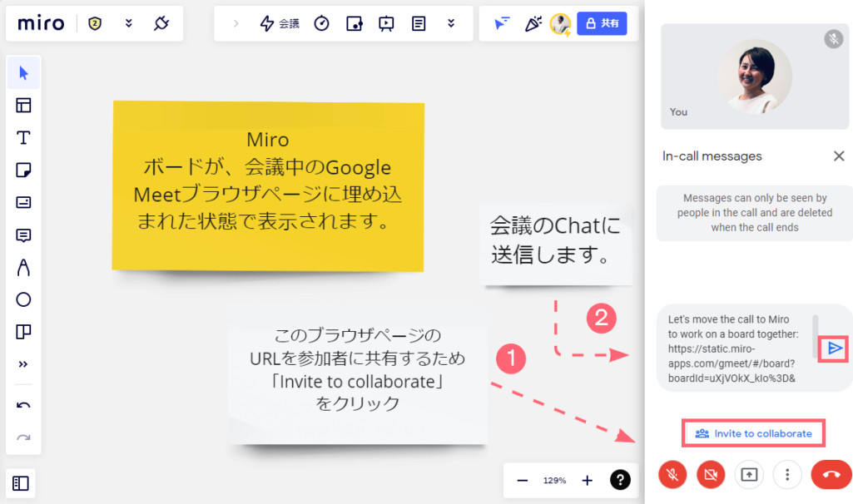This screenshot has width=853, height=504.
Task: Open the user avatar in toolbar
Action: tap(560, 24)
